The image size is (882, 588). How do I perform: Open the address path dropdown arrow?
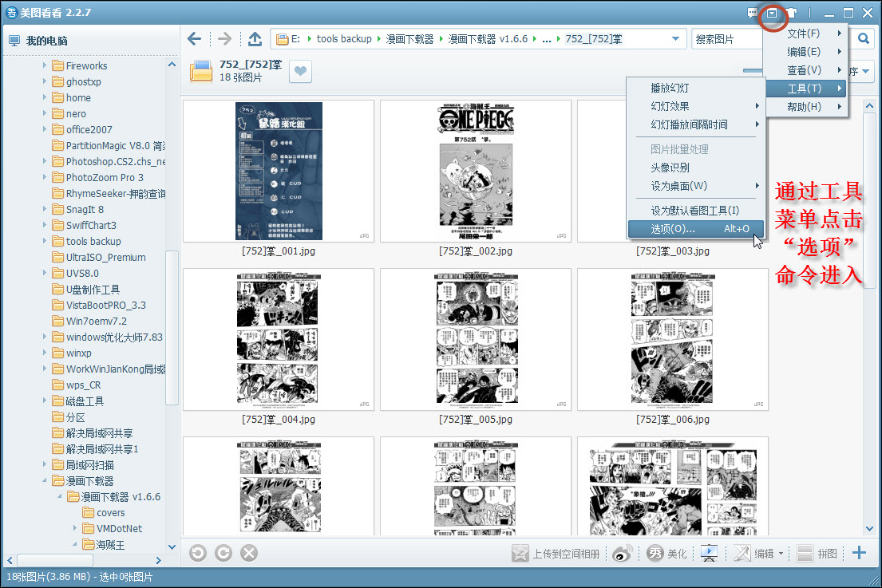click(x=675, y=39)
